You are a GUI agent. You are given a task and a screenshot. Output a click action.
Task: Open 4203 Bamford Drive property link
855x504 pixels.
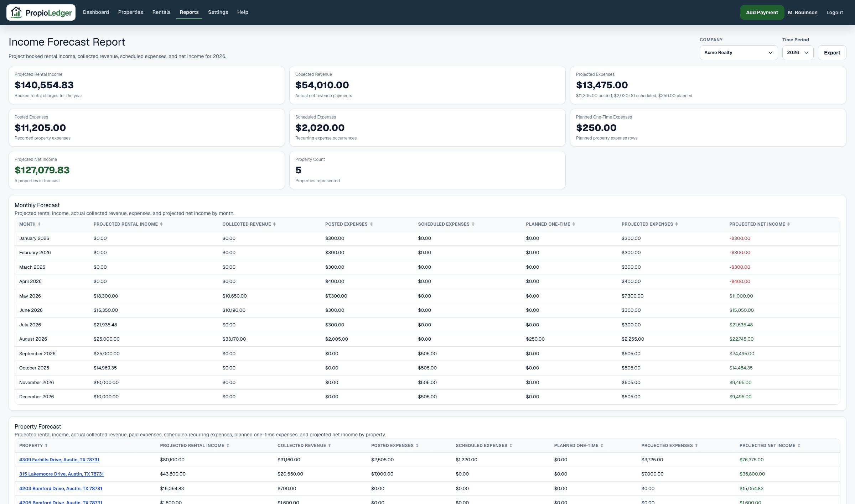coord(61,489)
